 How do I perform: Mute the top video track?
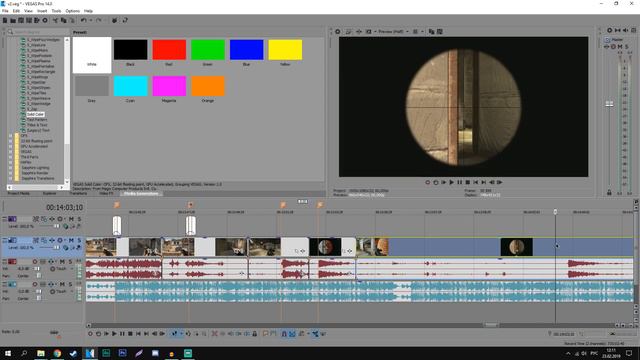[71, 219]
